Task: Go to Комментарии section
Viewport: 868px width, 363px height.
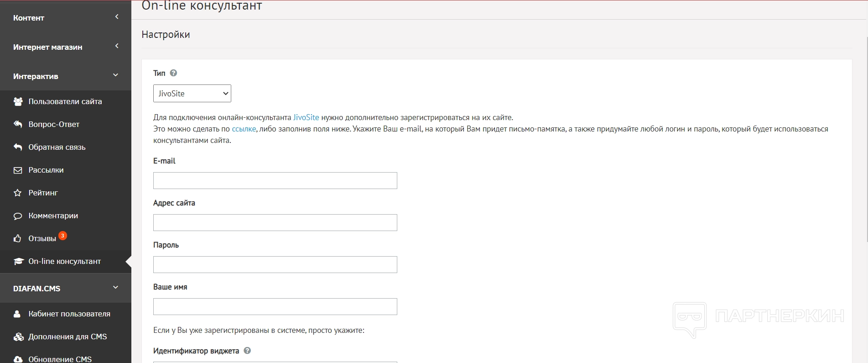Action: point(66,216)
